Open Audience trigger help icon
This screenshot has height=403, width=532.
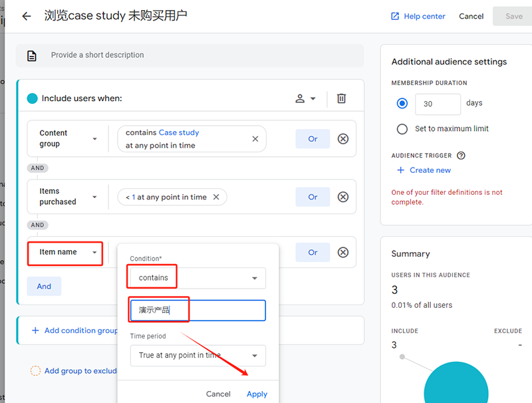tap(461, 156)
